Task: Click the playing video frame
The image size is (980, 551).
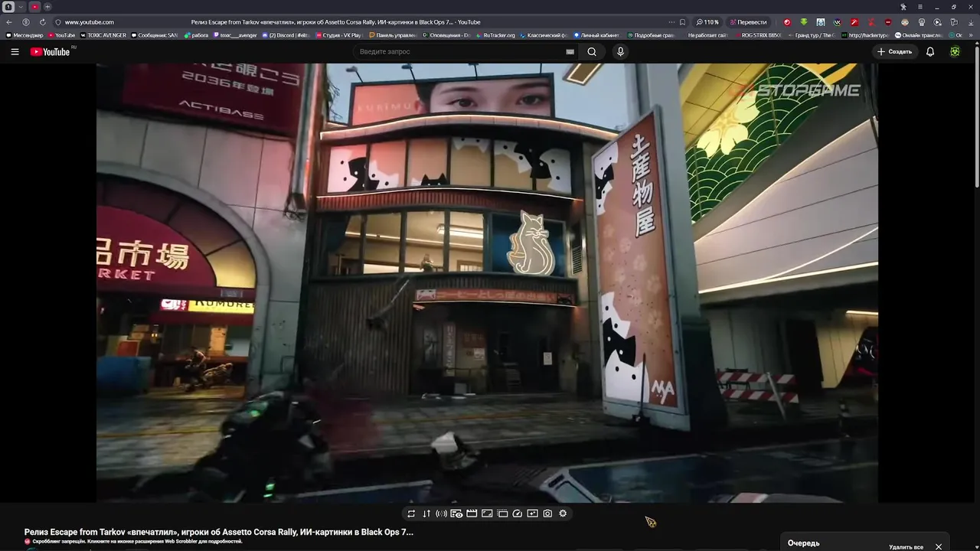Action: [487, 282]
